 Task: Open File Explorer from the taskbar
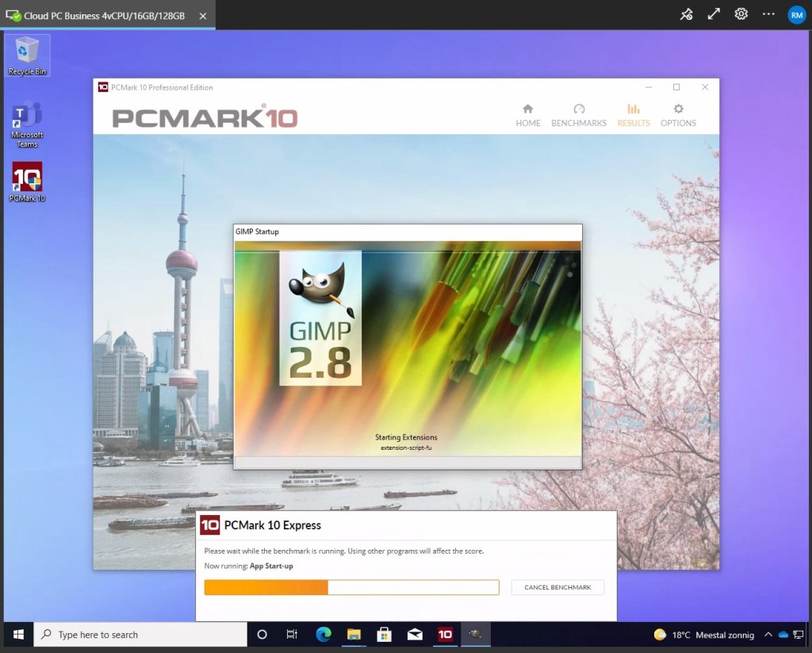354,634
